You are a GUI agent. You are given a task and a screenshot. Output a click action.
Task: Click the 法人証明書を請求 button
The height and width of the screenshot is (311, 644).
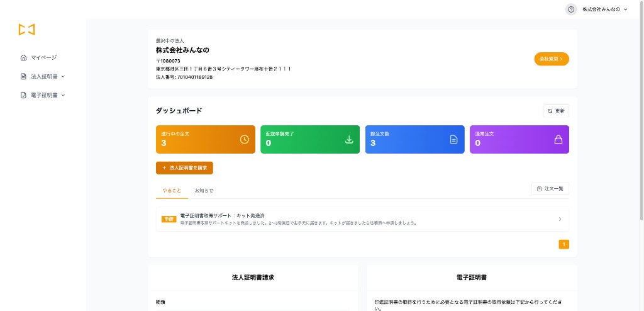pos(184,168)
